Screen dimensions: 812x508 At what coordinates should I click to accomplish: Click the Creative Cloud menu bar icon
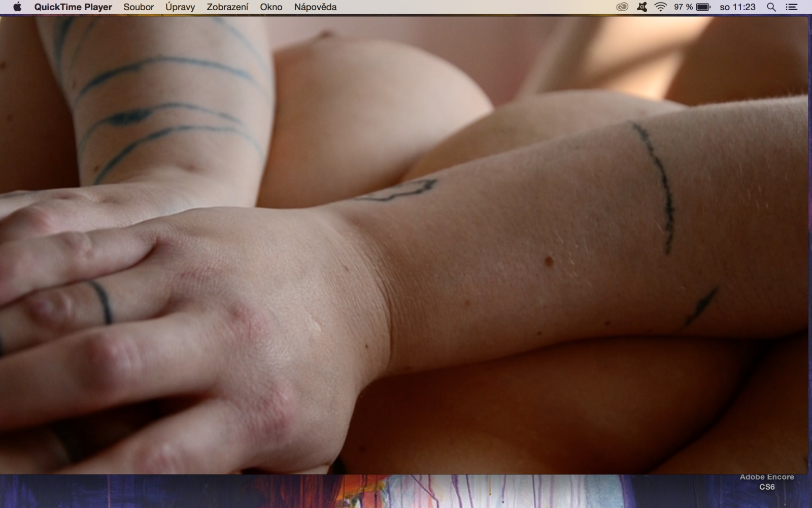pos(622,7)
